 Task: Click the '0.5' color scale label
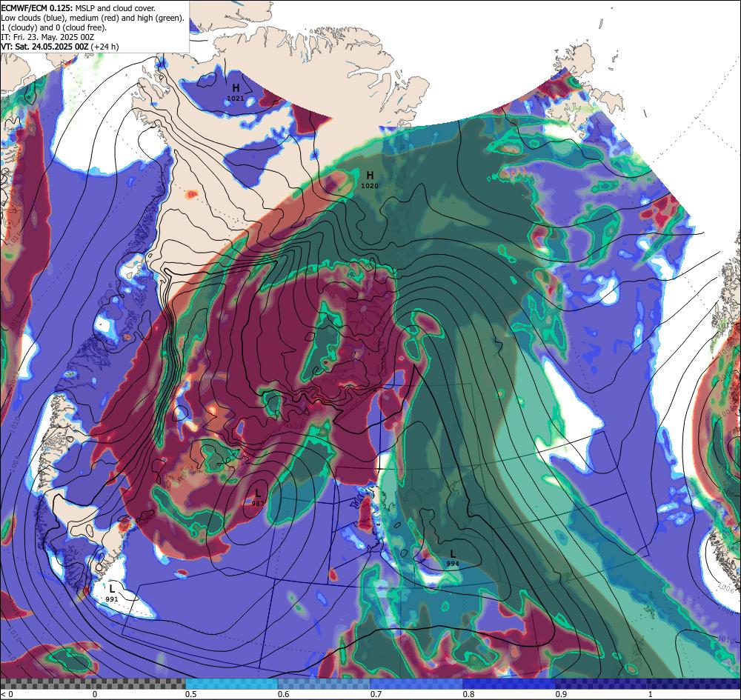(191, 694)
